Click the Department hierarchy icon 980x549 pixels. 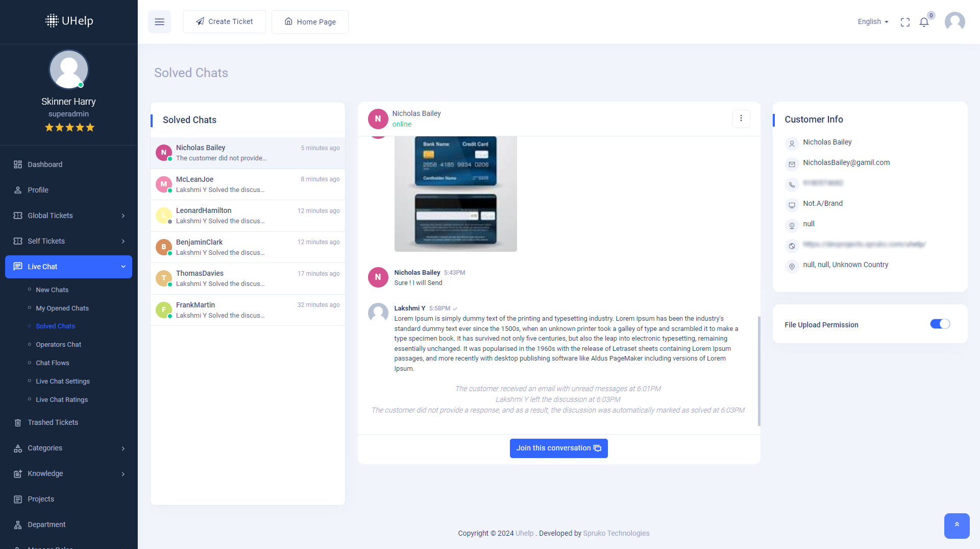point(18,525)
